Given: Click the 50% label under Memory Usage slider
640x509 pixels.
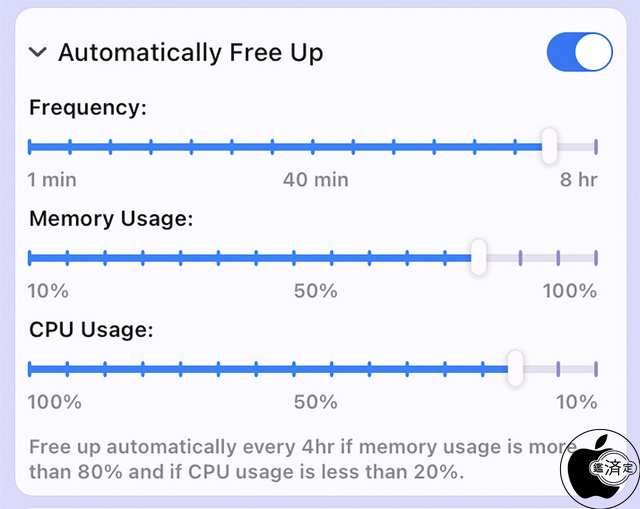Looking at the screenshot, I should click(315, 291).
